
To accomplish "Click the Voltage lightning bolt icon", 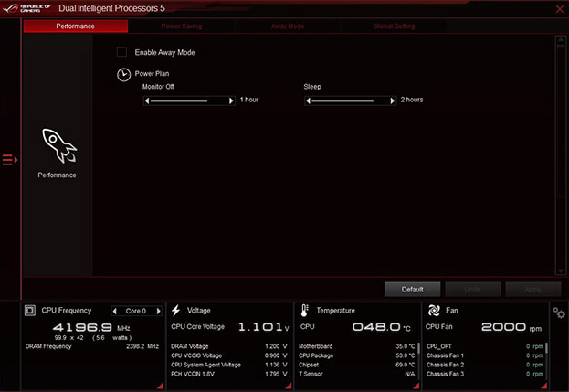I will [176, 311].
